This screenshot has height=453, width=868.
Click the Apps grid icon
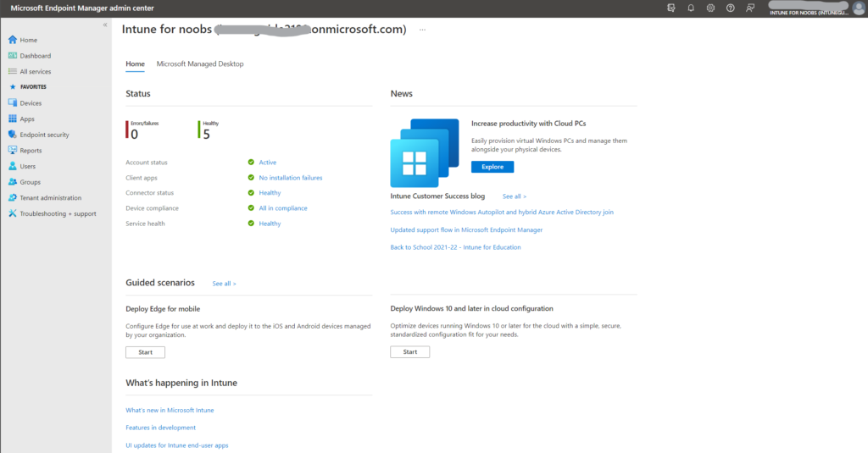pyautogui.click(x=12, y=119)
